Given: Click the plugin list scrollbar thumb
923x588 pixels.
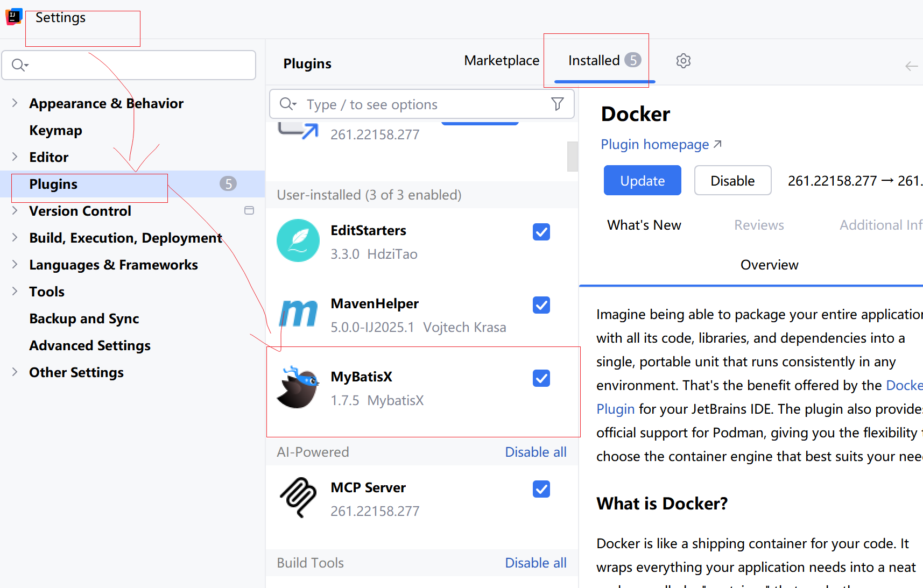Looking at the screenshot, I should (x=573, y=156).
